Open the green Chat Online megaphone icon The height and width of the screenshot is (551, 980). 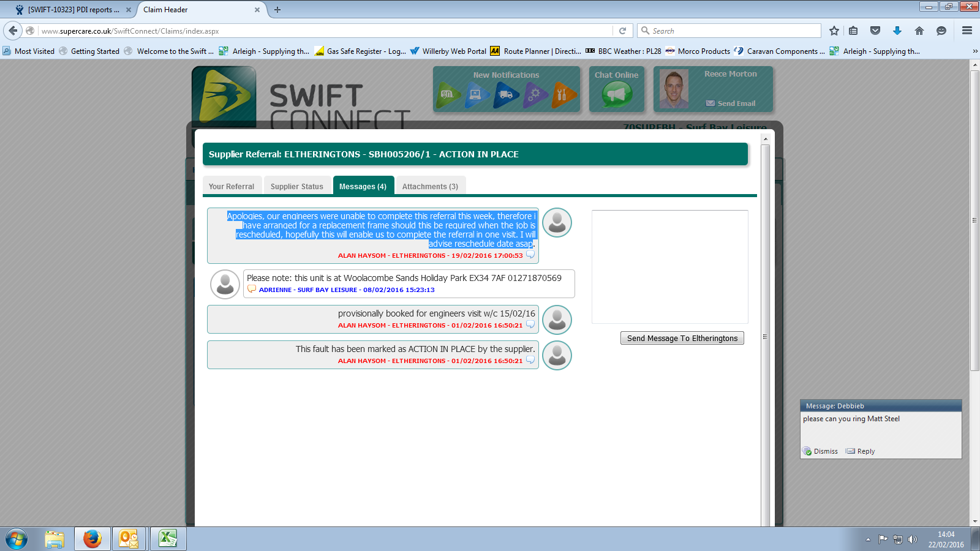(x=617, y=95)
